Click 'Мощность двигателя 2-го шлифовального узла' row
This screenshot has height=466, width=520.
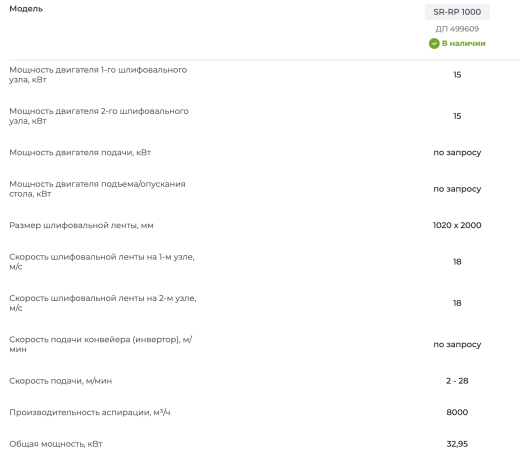pyautogui.click(x=265, y=116)
